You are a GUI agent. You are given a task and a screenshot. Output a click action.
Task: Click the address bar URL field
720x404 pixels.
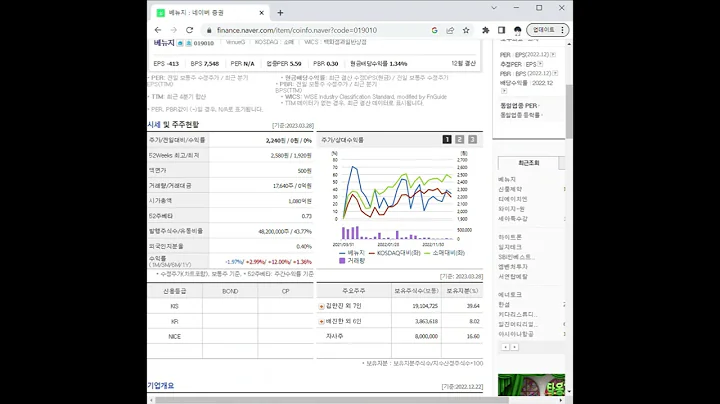pos(317,30)
